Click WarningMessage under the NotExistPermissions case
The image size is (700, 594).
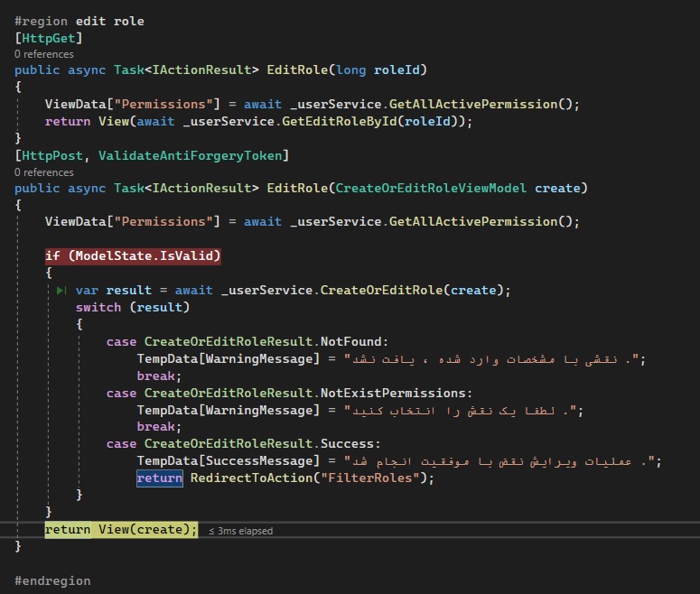[x=259, y=410]
